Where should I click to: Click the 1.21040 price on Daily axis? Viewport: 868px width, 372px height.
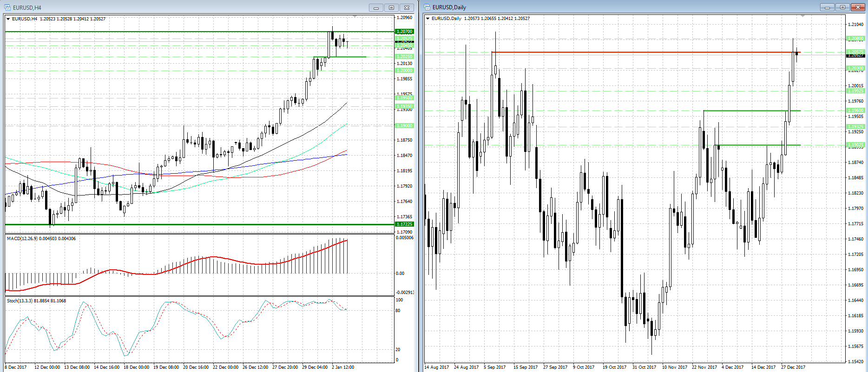point(855,24)
